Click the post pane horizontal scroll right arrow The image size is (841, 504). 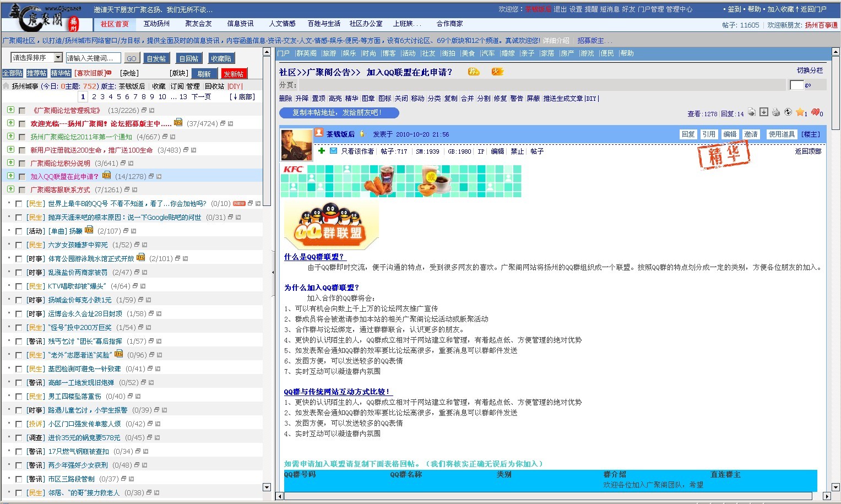click(826, 496)
